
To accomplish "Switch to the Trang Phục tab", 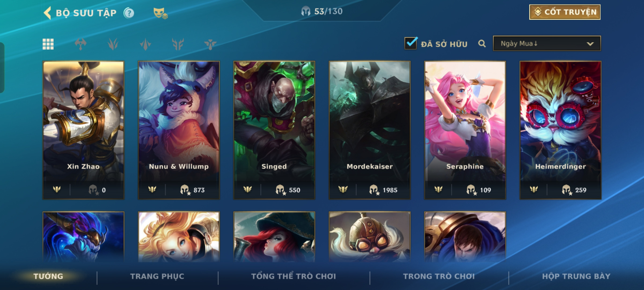I will click(x=157, y=276).
